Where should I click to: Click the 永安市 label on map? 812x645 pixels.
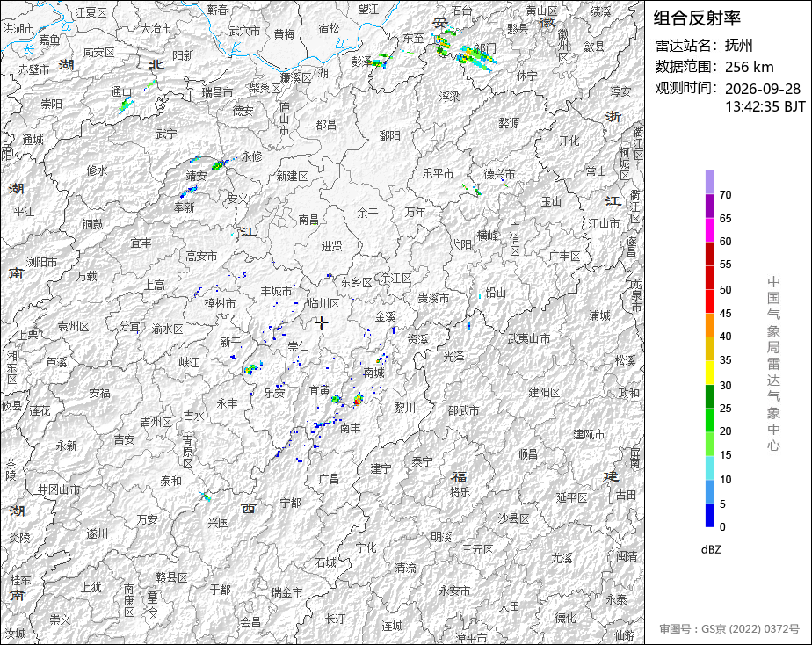[x=454, y=591]
